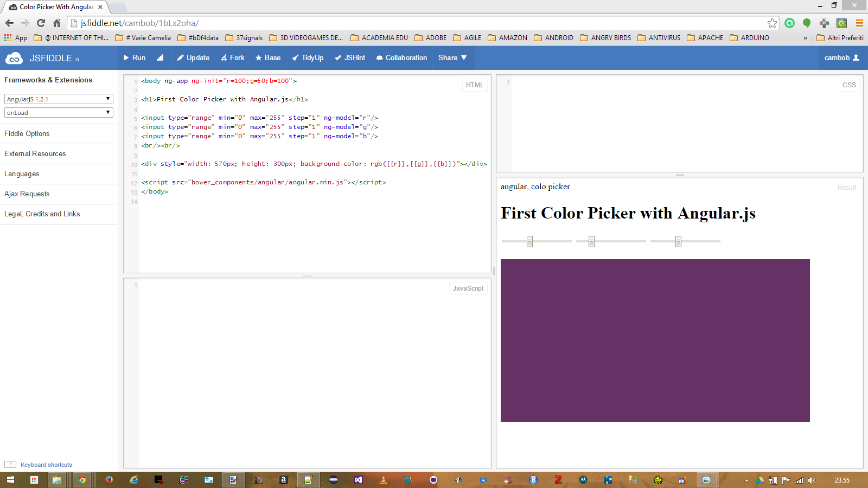The width and height of the screenshot is (868, 488).
Task: Click the HTML panel label
Action: pos(475,85)
